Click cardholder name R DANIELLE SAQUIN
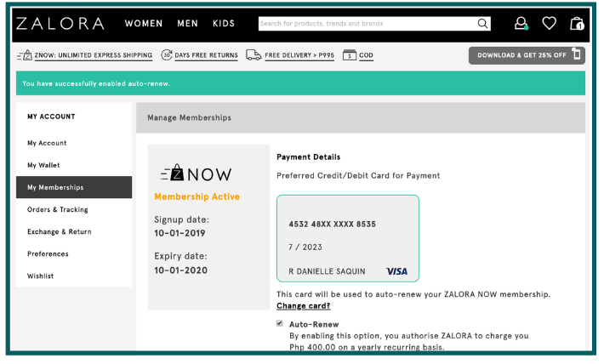 327,271
